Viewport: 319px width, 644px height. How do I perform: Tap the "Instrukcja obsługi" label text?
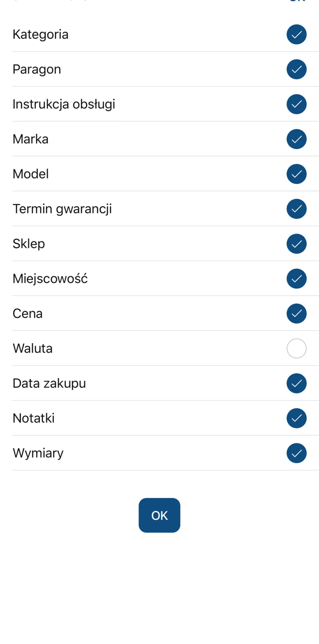pos(64,104)
